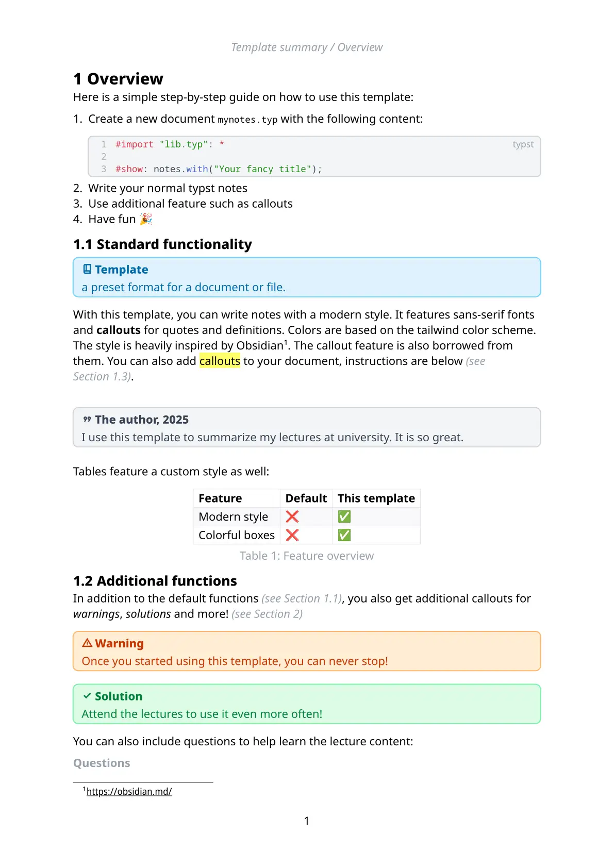Click the warning triangle icon

click(87, 643)
